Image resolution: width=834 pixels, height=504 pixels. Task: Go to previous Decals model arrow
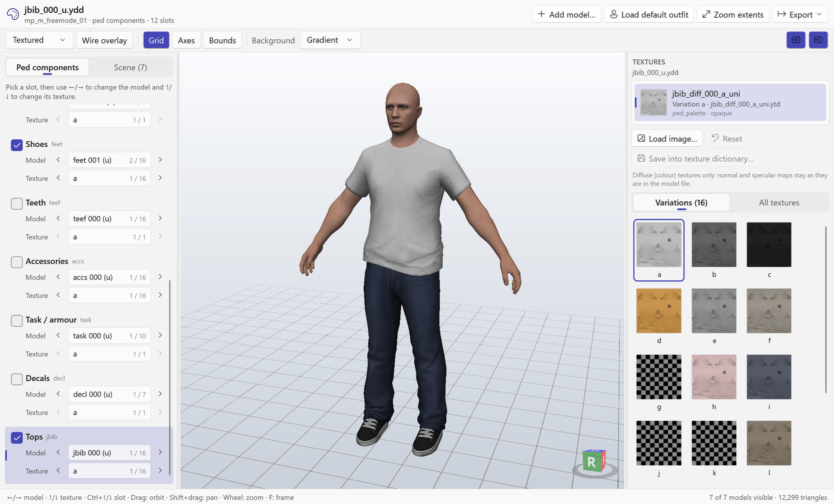[58, 394]
